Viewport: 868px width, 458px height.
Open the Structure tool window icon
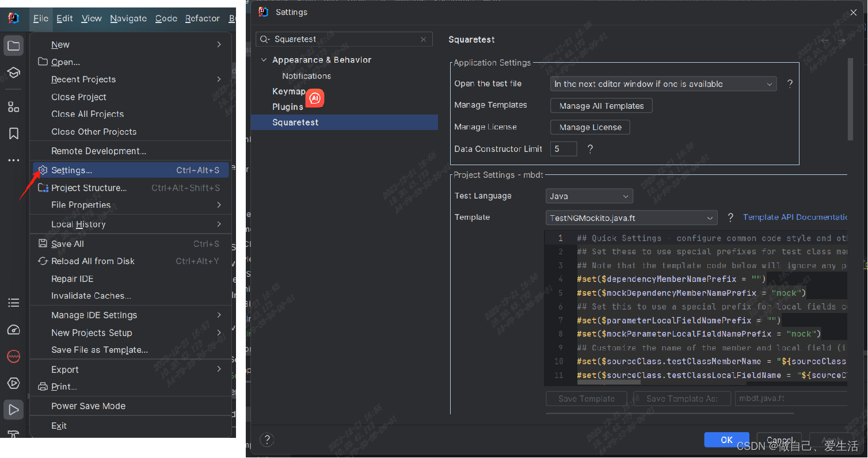pyautogui.click(x=14, y=106)
